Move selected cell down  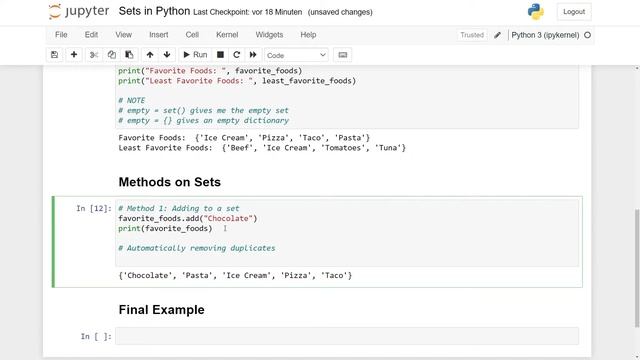pos(167,55)
